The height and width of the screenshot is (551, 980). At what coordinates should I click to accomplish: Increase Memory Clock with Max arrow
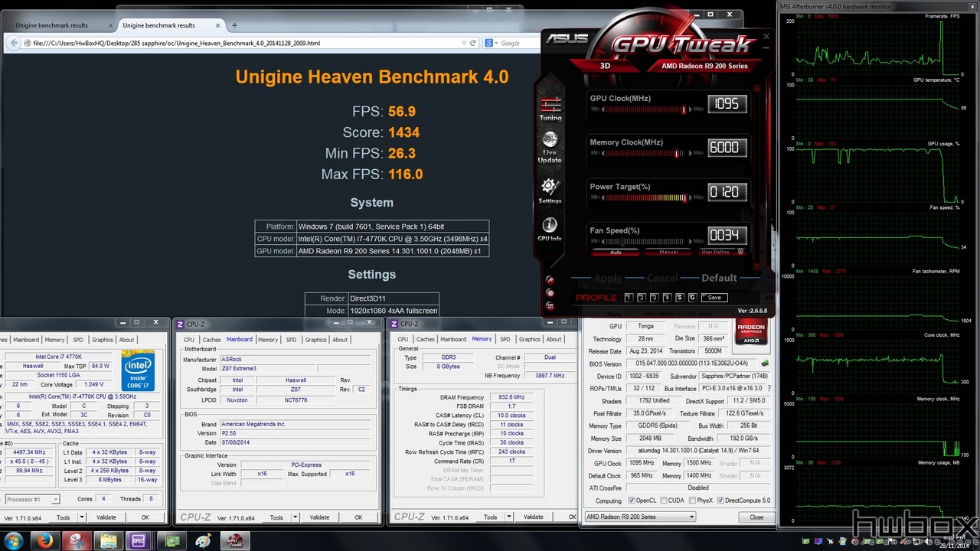(690, 153)
